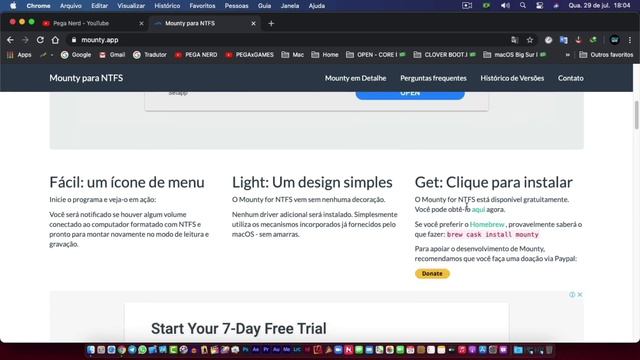The height and width of the screenshot is (360, 640).
Task: Click the red download extension icon
Action: tap(578, 40)
